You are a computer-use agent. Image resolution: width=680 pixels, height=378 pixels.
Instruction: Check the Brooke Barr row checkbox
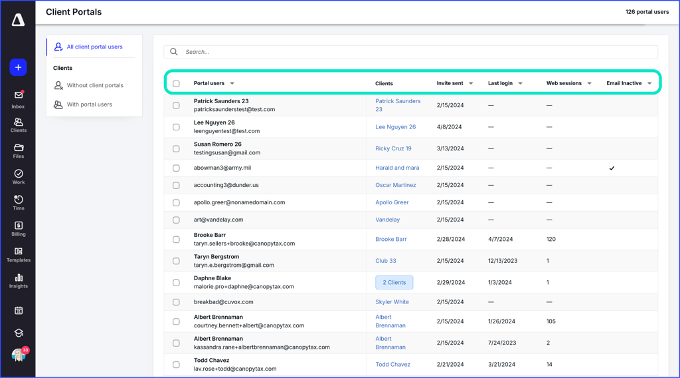pos(176,239)
